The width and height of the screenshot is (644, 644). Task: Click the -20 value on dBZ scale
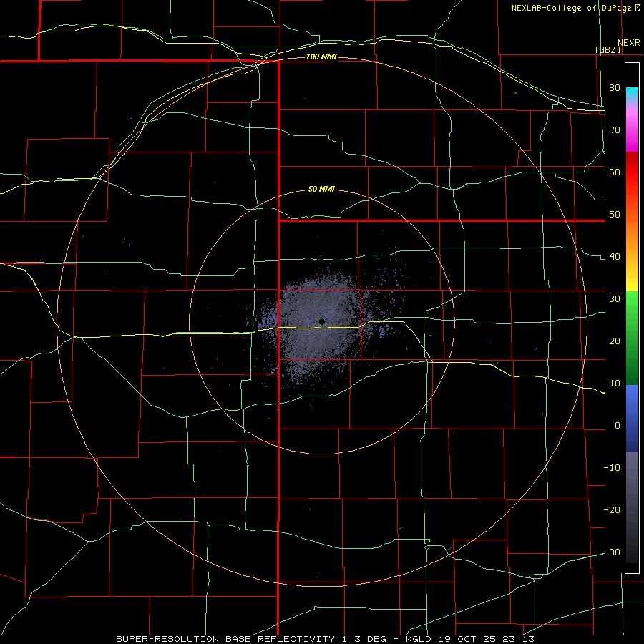point(612,510)
